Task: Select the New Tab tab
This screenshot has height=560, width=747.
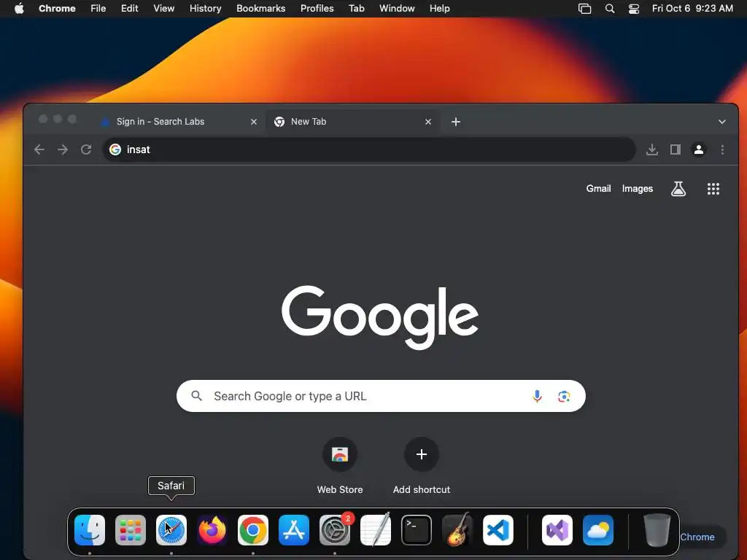Action: click(352, 122)
